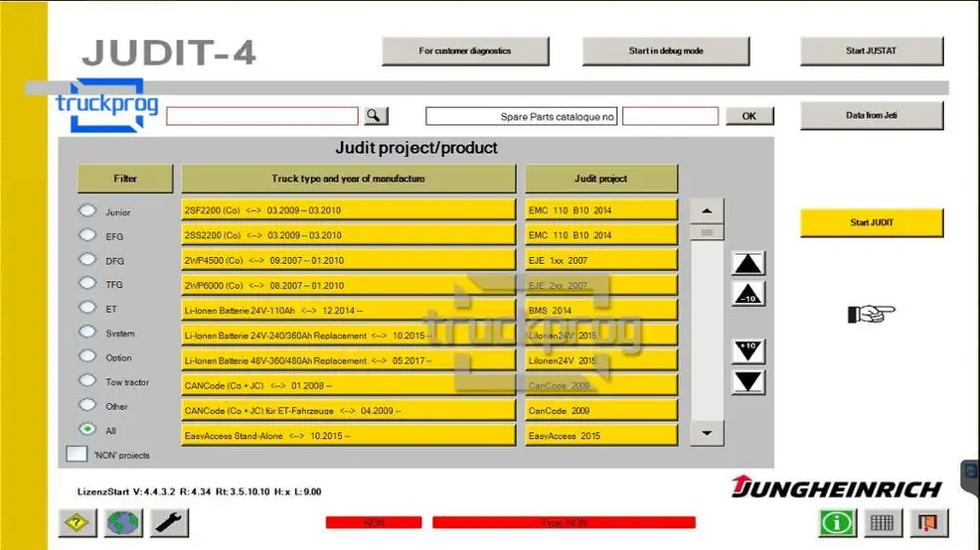Open the grid keyboard icon

pyautogui.click(x=883, y=523)
